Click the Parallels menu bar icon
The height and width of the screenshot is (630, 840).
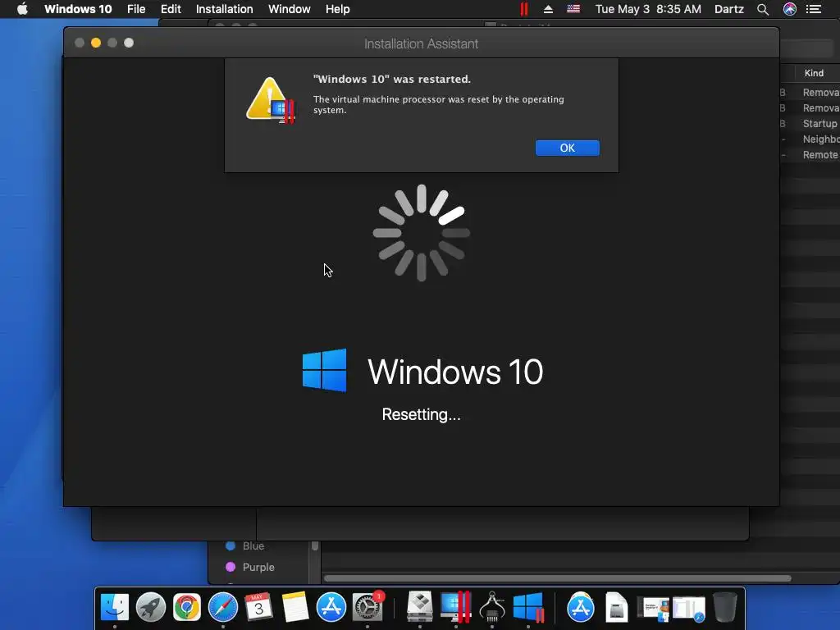click(524, 9)
